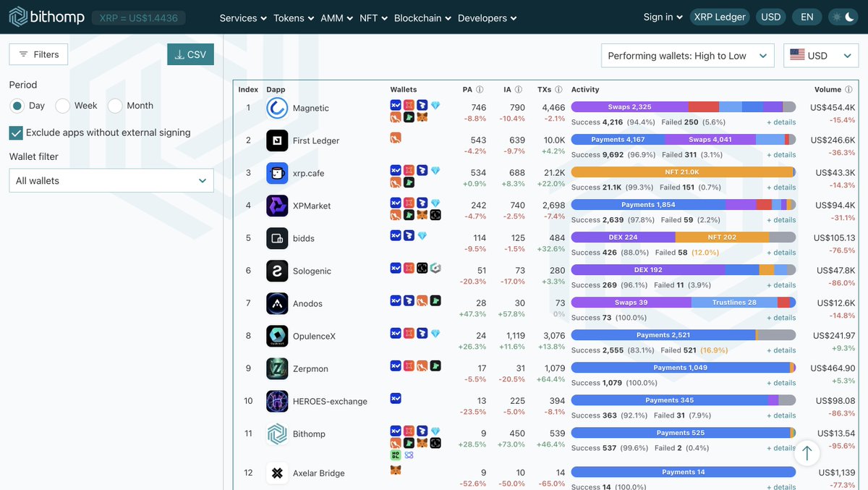Click the Axelar Bridge dapp logo
This screenshot has width=868, height=490.
click(277, 473)
